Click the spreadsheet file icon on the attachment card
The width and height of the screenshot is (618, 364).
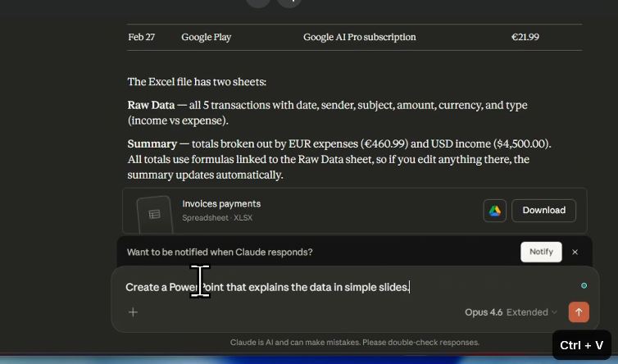[154, 214]
